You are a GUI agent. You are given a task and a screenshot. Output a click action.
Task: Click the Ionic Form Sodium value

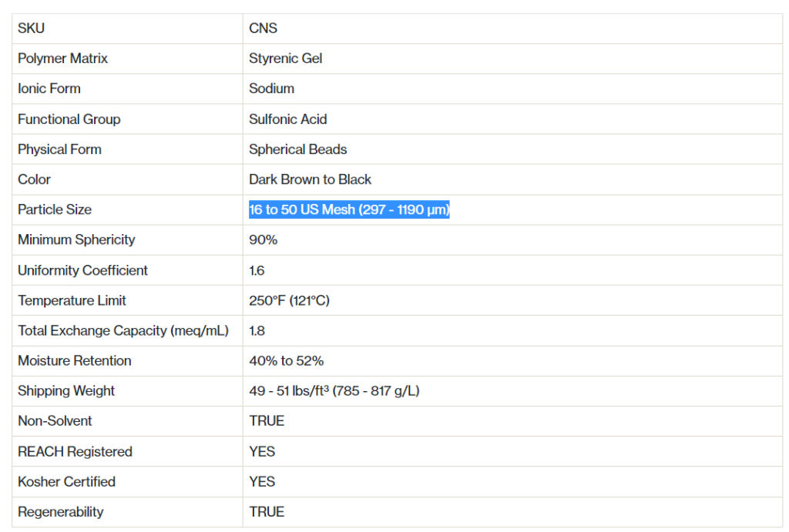click(x=271, y=89)
